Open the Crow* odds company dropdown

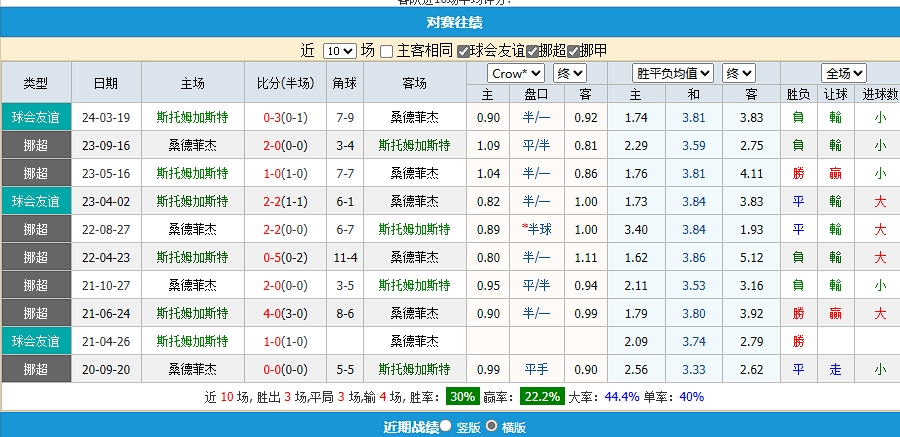click(516, 73)
